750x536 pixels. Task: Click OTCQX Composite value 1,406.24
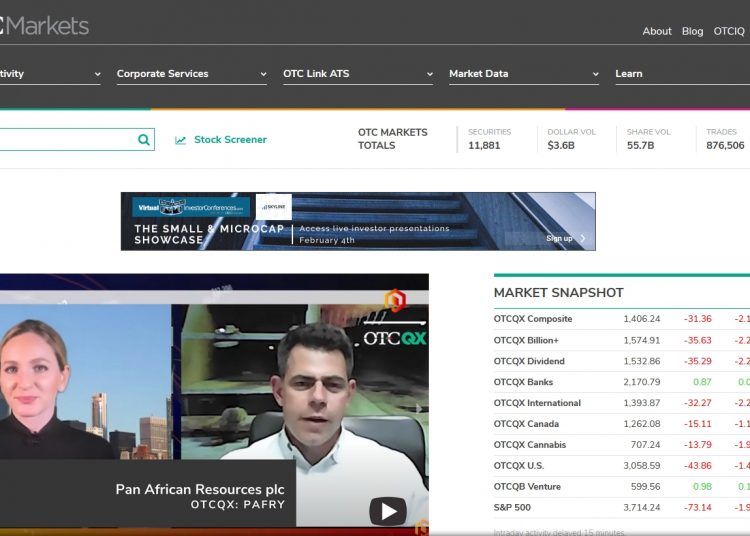641,319
